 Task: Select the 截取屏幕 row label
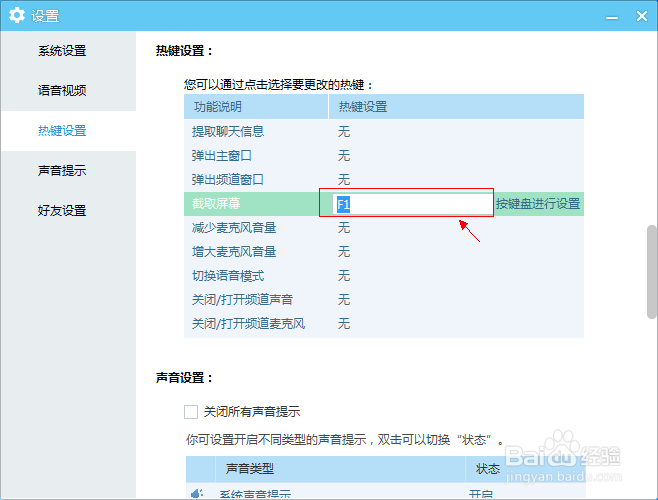[216, 204]
